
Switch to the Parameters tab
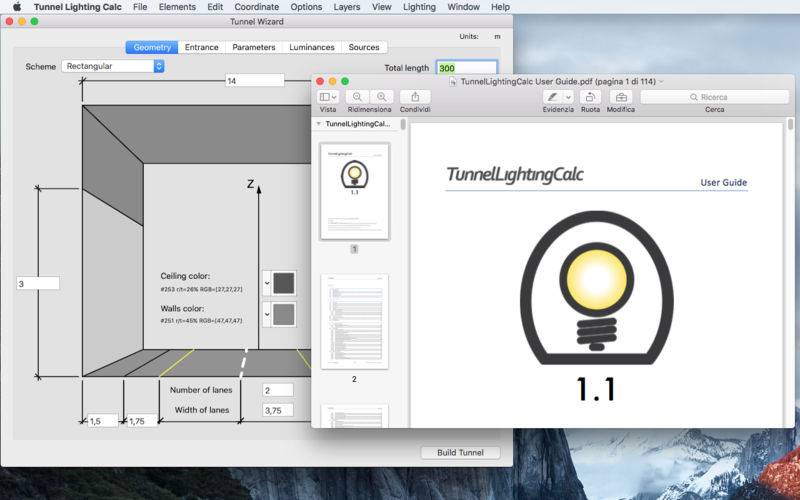coord(254,47)
